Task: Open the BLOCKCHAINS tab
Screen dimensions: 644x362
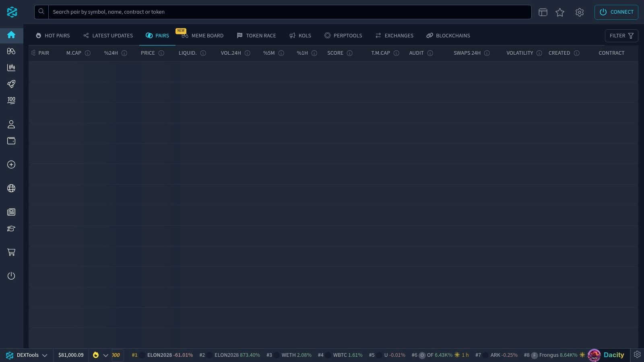Action: 448,36
